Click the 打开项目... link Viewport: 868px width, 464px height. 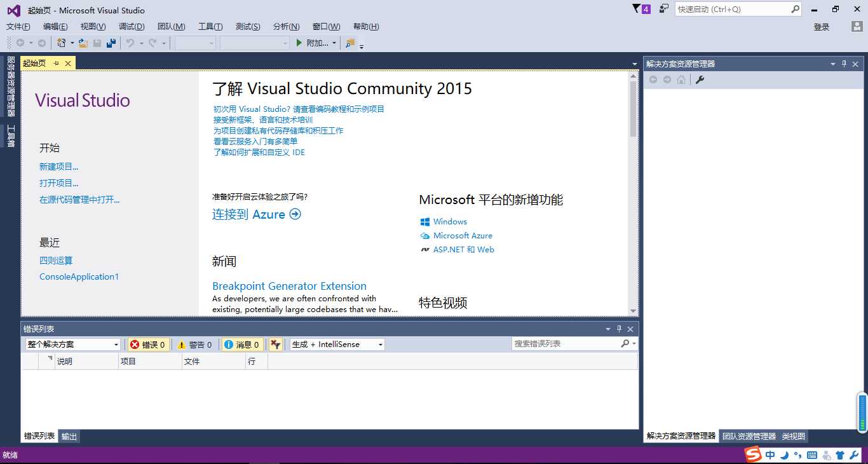click(x=59, y=183)
